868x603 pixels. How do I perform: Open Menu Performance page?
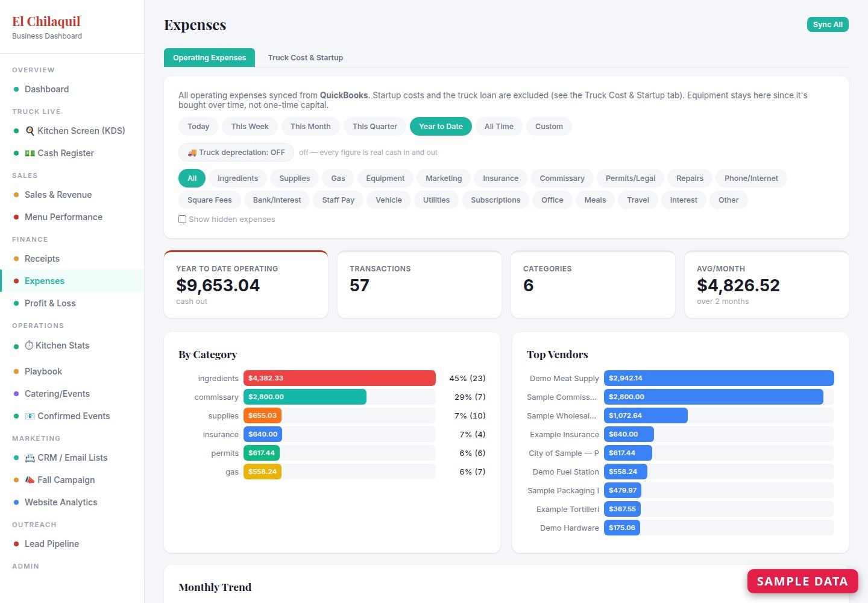(x=72, y=217)
